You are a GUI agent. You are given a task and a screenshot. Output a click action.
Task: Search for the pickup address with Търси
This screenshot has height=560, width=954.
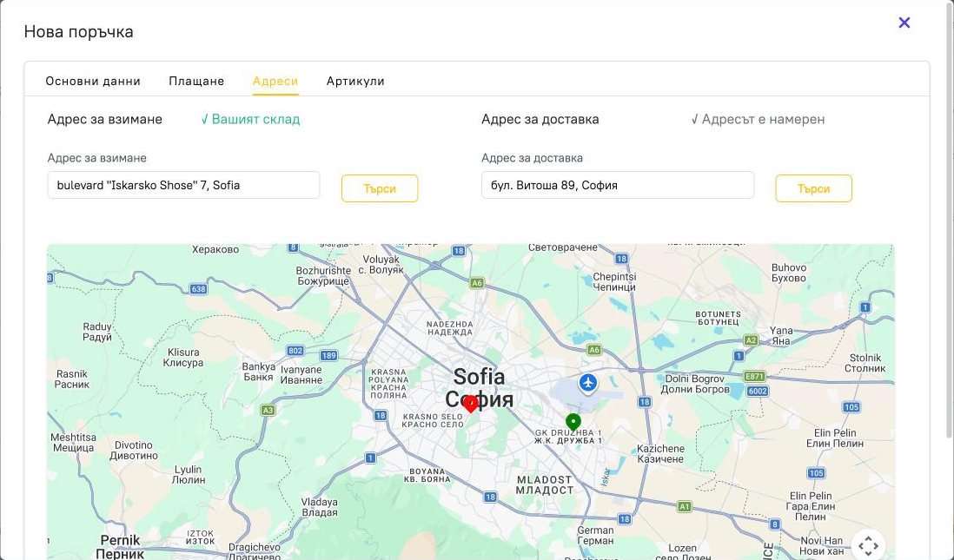[x=380, y=188]
